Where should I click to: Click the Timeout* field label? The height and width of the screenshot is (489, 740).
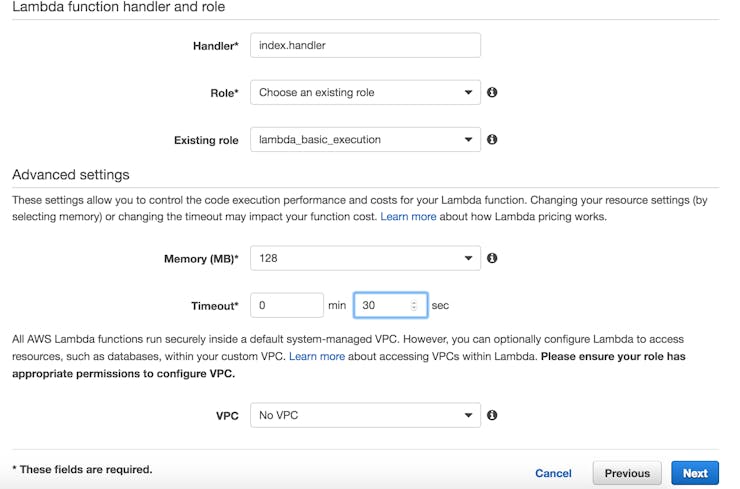pyautogui.click(x=215, y=306)
